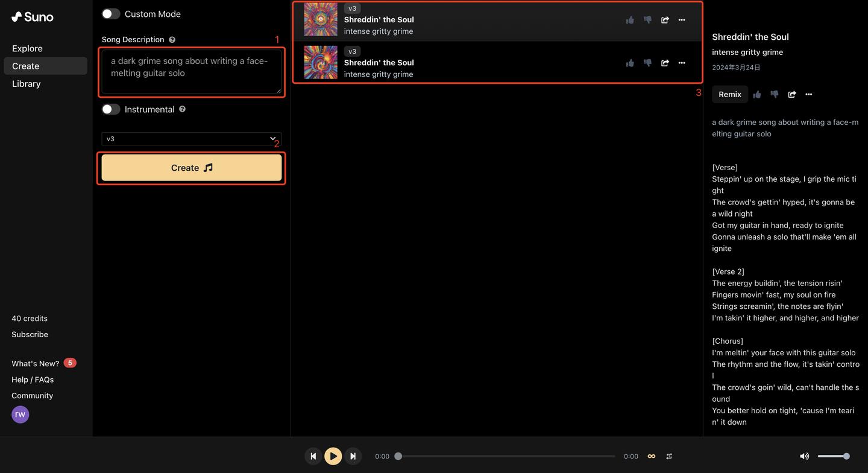
Task: Open the user profile avatar menu
Action: [x=20, y=414]
